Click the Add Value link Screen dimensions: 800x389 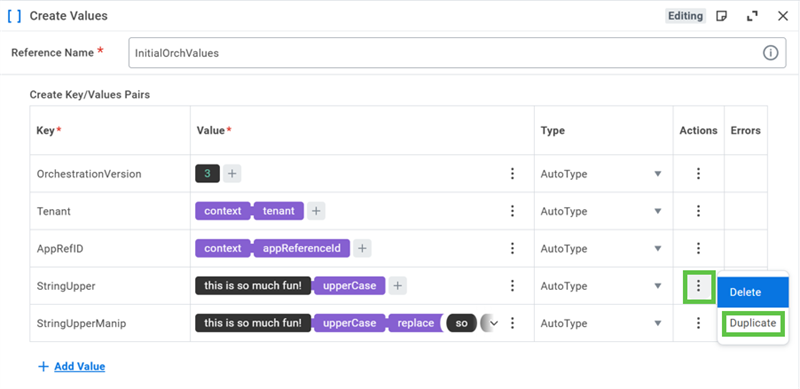tap(80, 367)
